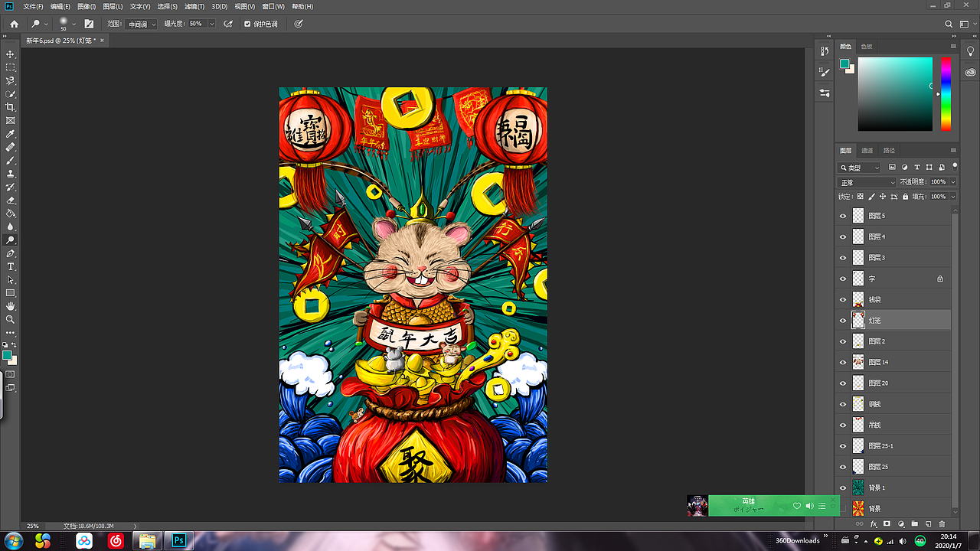
Task: Open the 图像(I) menu
Action: (x=86, y=6)
